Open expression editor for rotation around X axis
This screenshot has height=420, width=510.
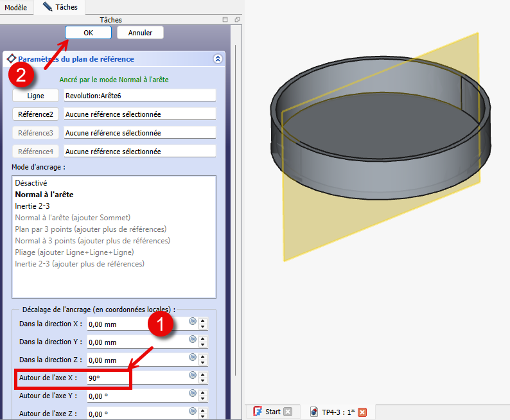tap(192, 376)
